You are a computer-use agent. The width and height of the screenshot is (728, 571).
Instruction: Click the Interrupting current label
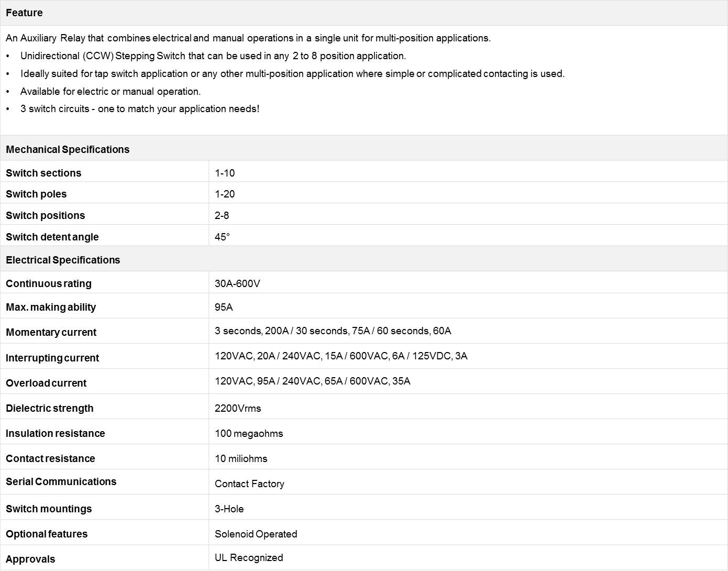point(52,358)
